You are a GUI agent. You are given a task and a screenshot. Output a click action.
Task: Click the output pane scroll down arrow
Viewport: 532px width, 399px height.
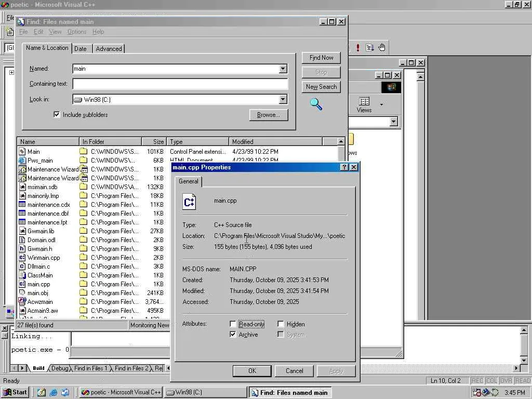click(524, 360)
